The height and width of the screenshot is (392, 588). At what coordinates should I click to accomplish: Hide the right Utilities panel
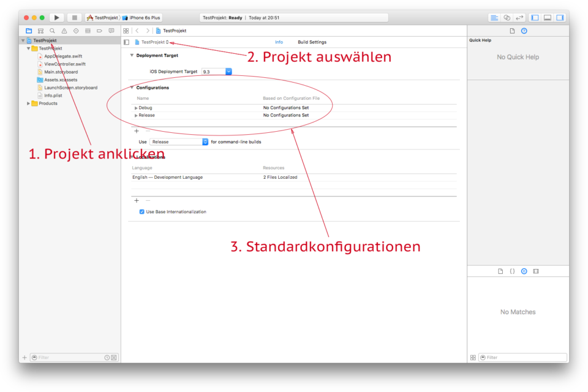coord(560,18)
